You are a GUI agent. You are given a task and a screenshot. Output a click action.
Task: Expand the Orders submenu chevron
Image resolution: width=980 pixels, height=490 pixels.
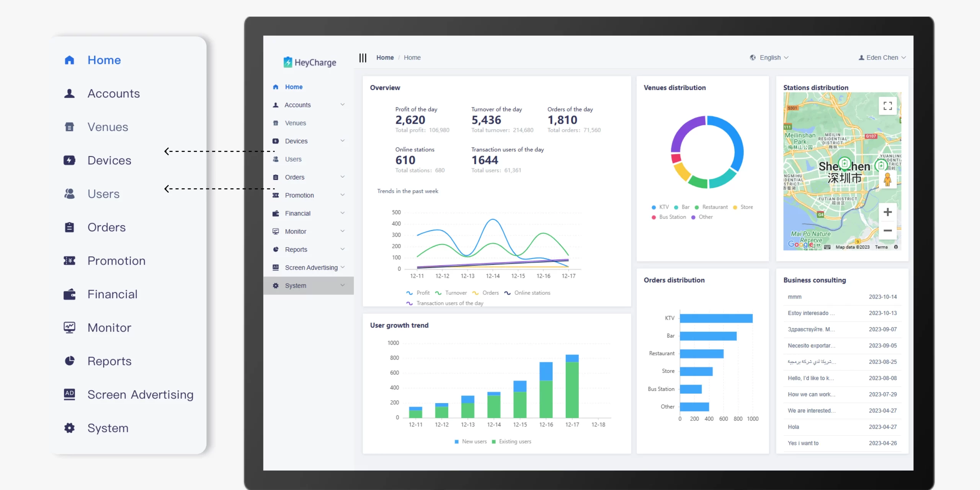(x=343, y=177)
